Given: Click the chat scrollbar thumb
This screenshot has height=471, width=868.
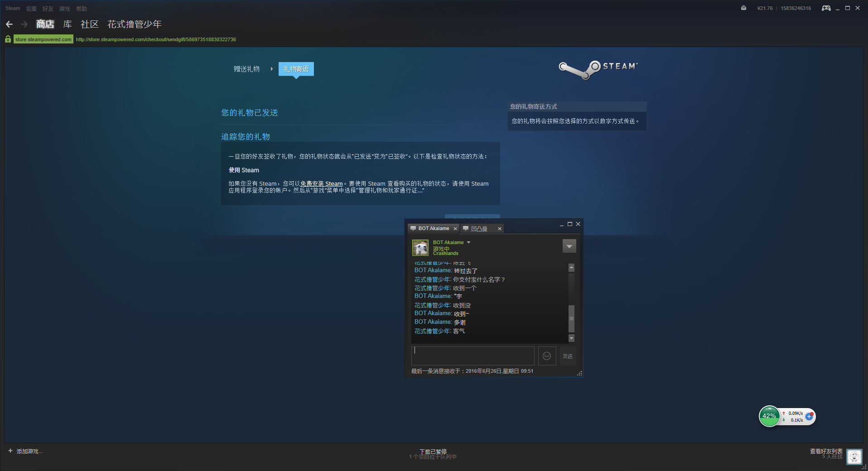Looking at the screenshot, I should (x=571, y=319).
